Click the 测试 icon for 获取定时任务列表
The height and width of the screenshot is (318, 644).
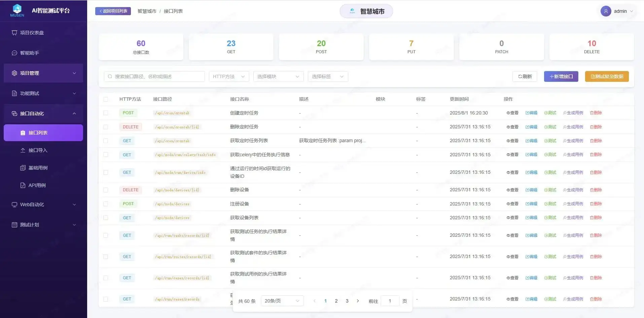(x=550, y=140)
